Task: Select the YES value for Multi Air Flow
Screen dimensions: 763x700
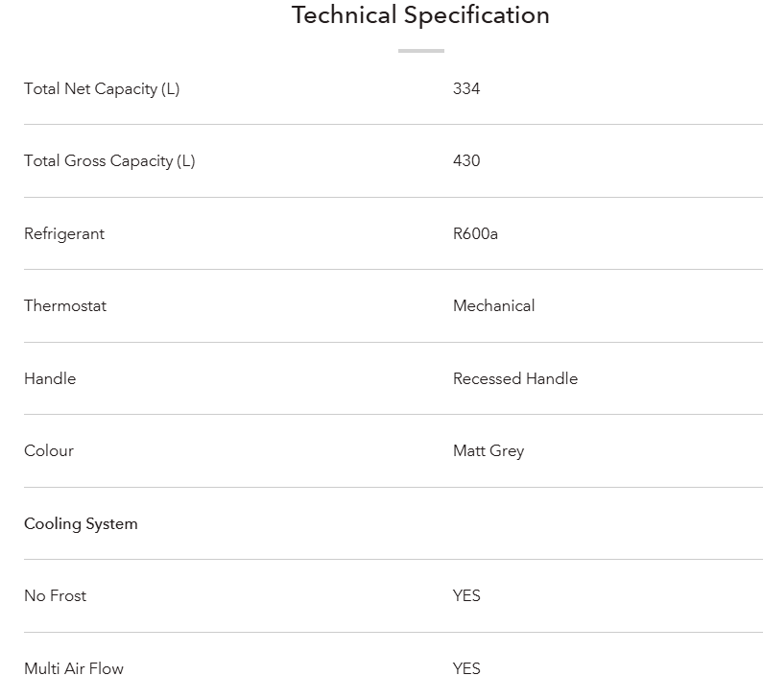Action: click(x=466, y=669)
